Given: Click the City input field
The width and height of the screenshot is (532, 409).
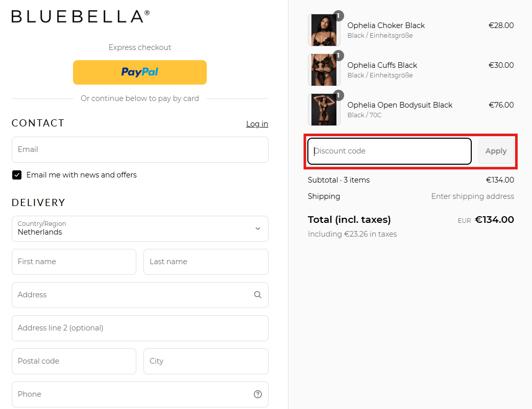Looking at the screenshot, I should pos(205,361).
